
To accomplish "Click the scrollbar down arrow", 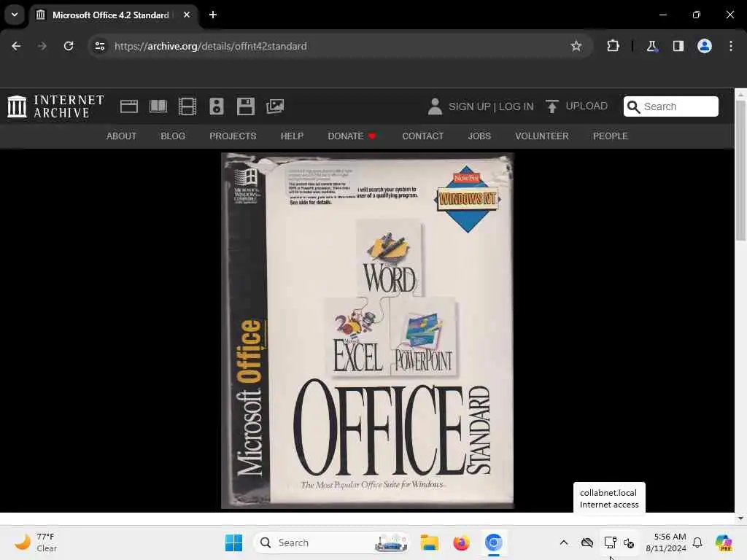I will 740,518.
